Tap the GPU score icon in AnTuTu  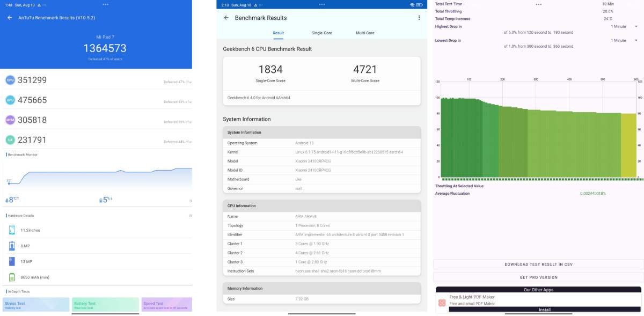(10, 100)
